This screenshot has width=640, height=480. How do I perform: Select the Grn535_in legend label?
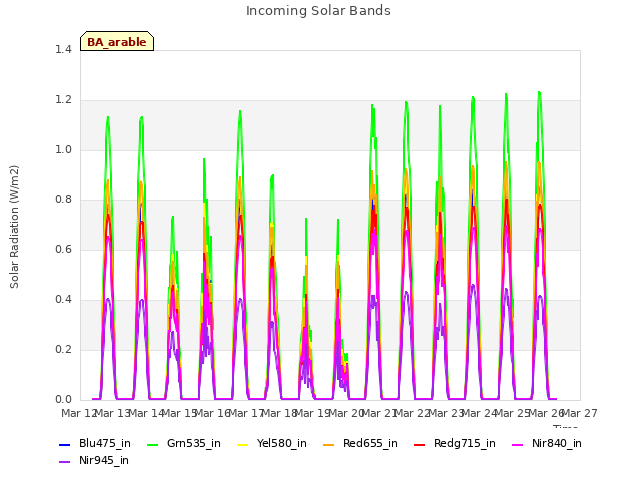pyautogui.click(x=194, y=443)
